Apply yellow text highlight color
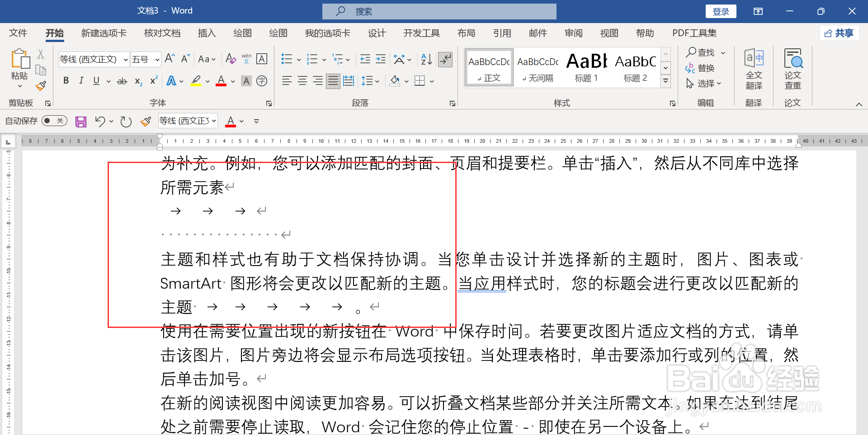The height and width of the screenshot is (435, 868). click(196, 81)
